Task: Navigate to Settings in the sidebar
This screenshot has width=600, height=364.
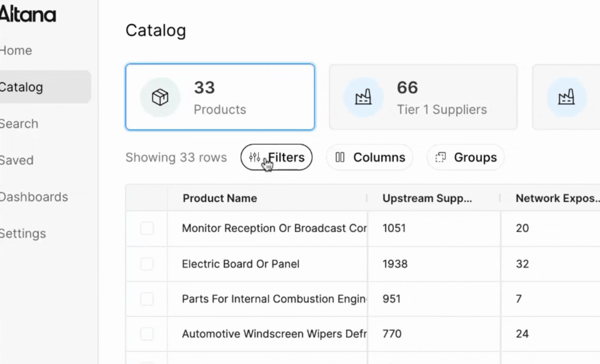Action: tap(23, 233)
